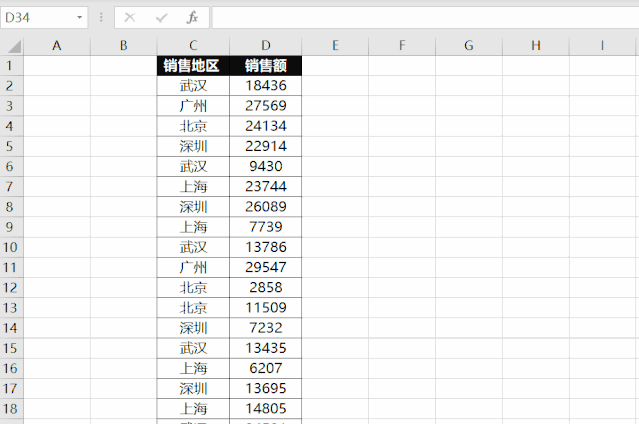Select column B header
Image resolution: width=639 pixels, height=424 pixels.
pyautogui.click(x=123, y=46)
